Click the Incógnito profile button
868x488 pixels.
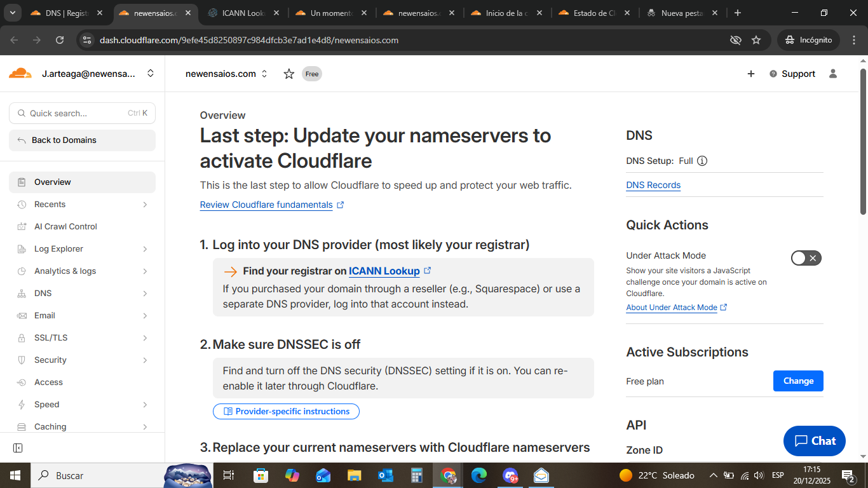808,40
